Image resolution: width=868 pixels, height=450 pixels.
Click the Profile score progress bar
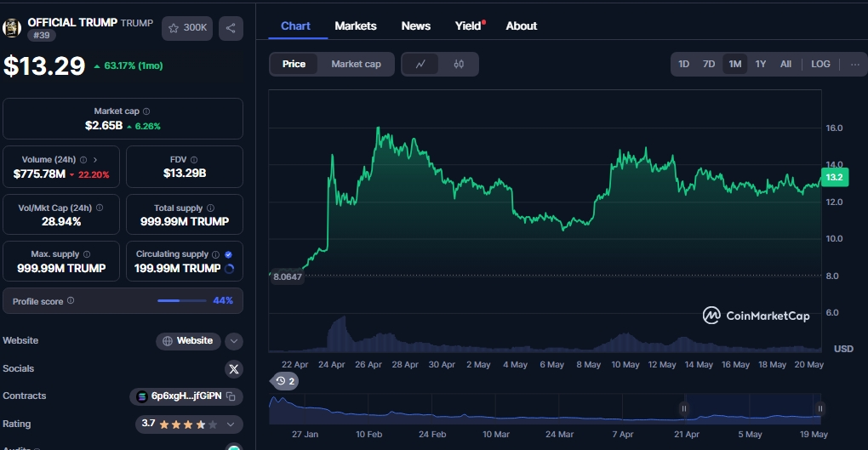[181, 300]
